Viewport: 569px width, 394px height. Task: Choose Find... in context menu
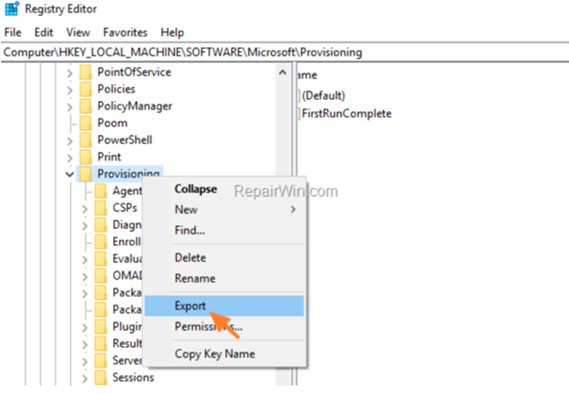pos(224,230)
